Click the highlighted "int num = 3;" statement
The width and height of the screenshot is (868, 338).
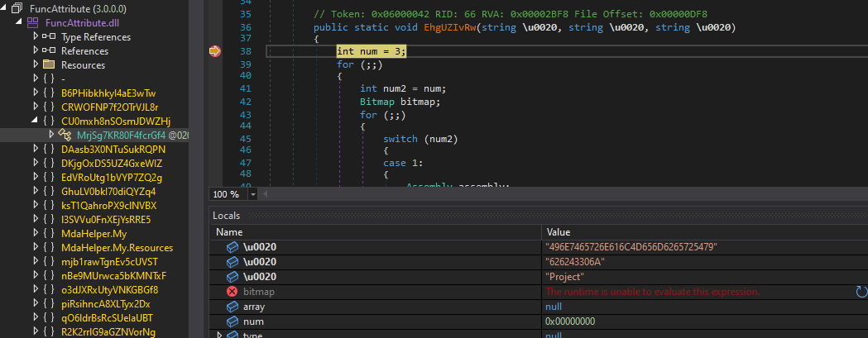click(x=372, y=51)
